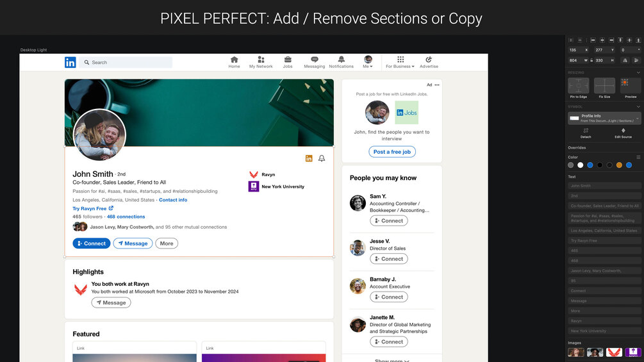Click the New York University logo icon
Image resolution: width=644 pixels, height=362 pixels.
254,186
